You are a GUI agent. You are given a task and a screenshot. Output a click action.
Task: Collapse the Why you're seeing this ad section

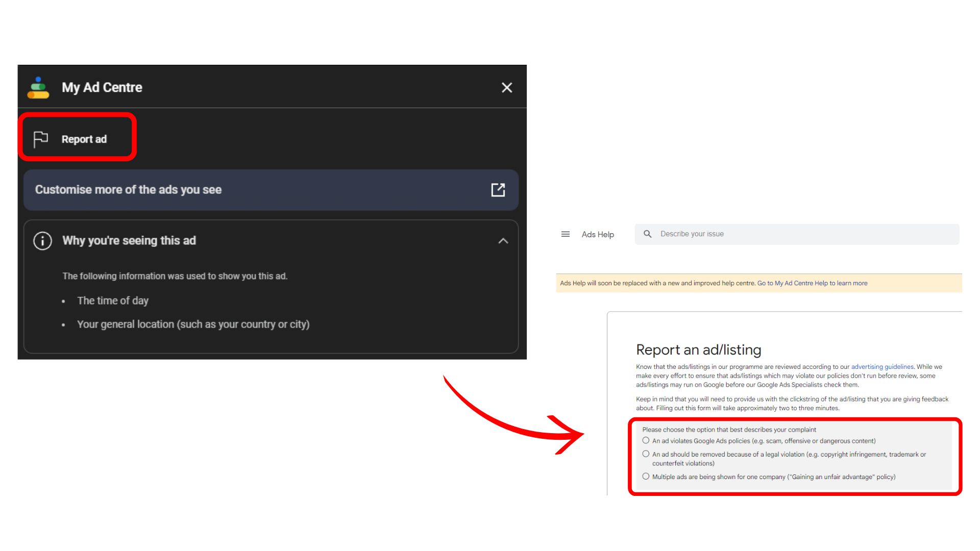coord(503,240)
